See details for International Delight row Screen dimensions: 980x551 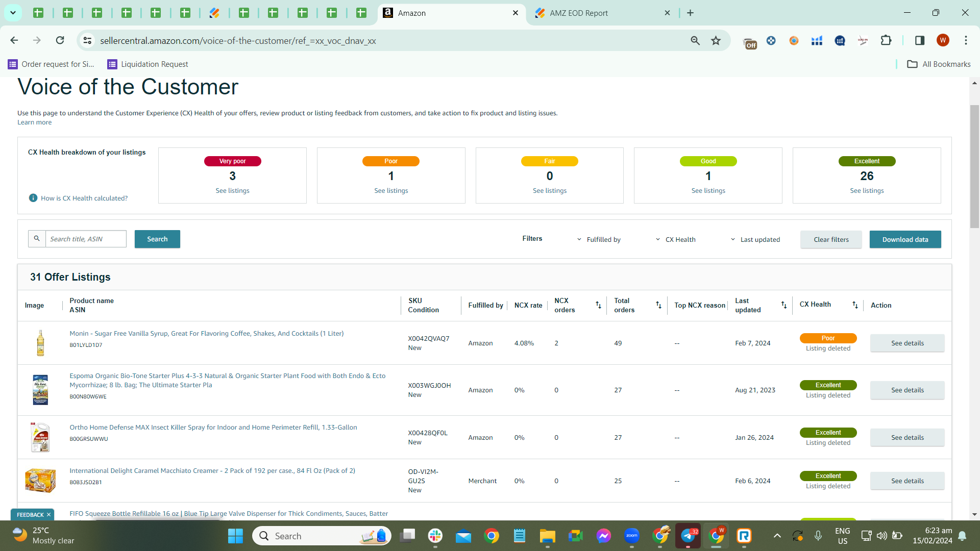tap(907, 481)
